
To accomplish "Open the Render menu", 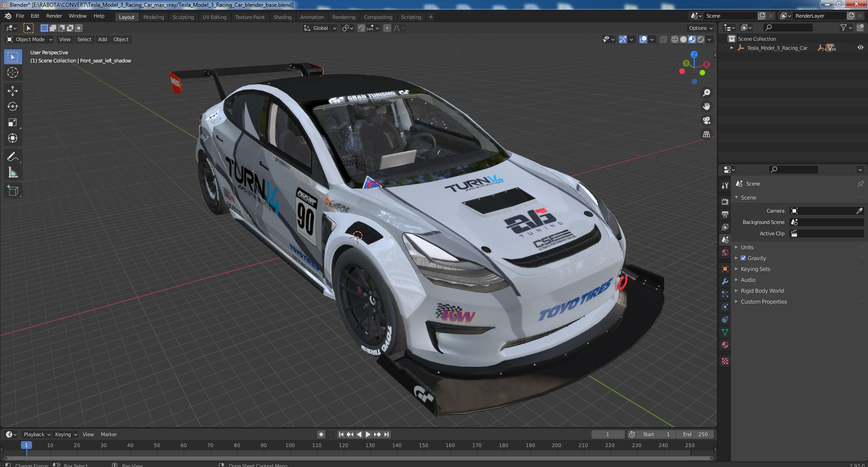I will point(54,16).
